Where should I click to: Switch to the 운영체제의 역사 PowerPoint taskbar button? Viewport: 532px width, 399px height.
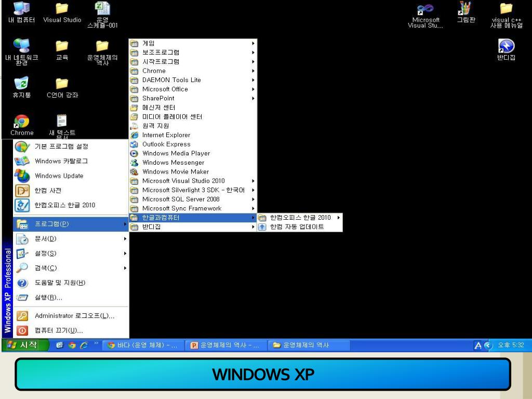pos(226,345)
